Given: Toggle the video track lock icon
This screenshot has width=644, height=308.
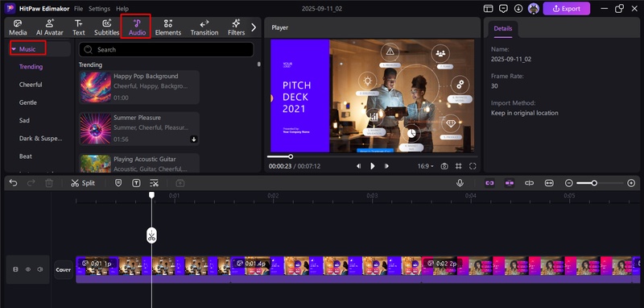Looking at the screenshot, I should click(x=15, y=270).
